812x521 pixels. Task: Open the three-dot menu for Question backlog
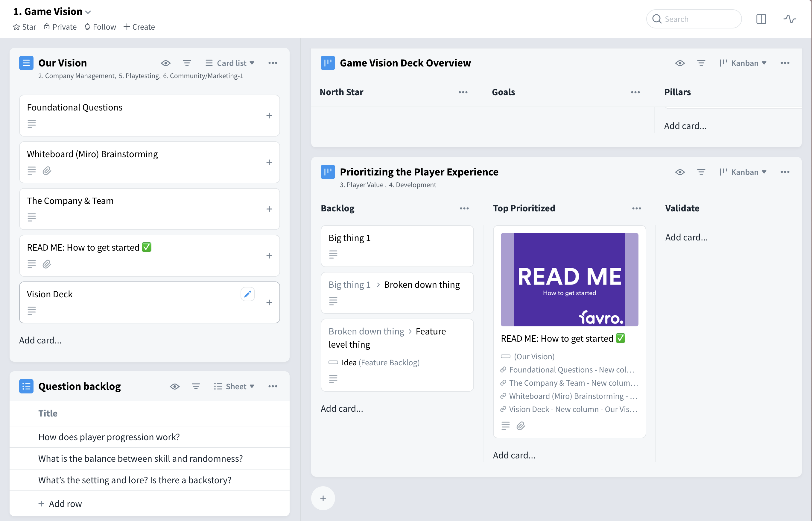click(x=273, y=386)
